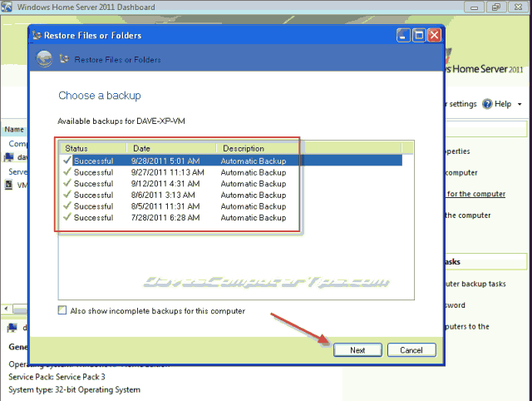
Task: Minimize the Restore Files or Folders dialog
Action: tap(403, 35)
